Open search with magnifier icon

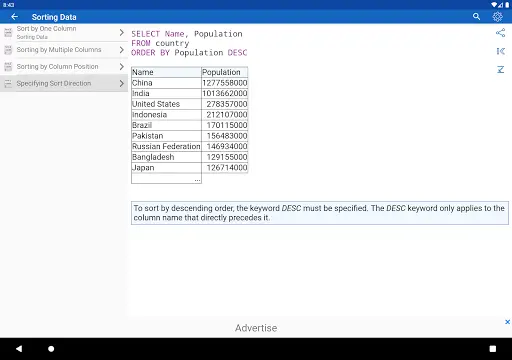pyautogui.click(x=476, y=17)
